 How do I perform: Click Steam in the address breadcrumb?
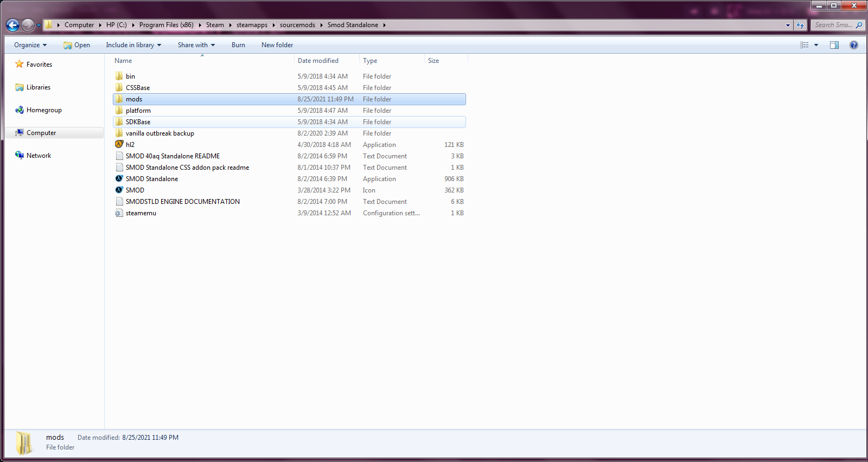pos(215,25)
